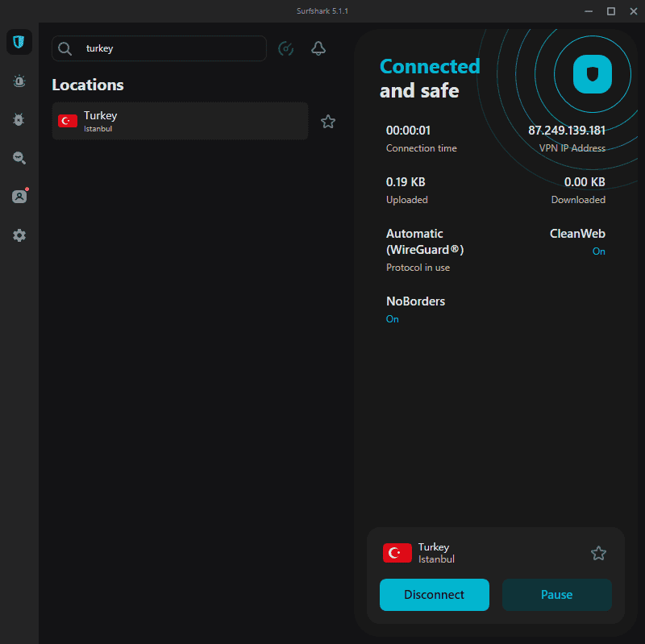Viewport: 645px width, 644px height.
Task: Favorite Turkey in the Locations list
Action: pos(328,122)
